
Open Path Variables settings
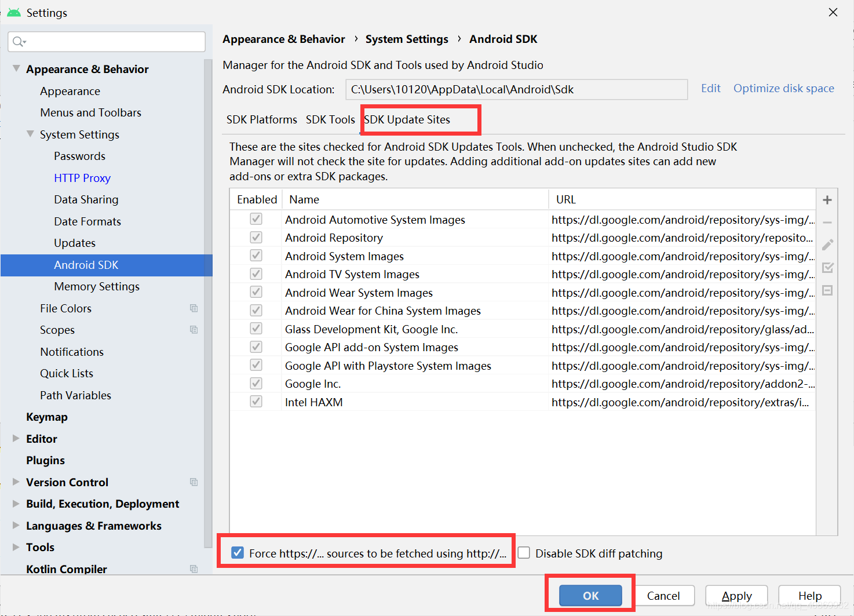tap(75, 395)
